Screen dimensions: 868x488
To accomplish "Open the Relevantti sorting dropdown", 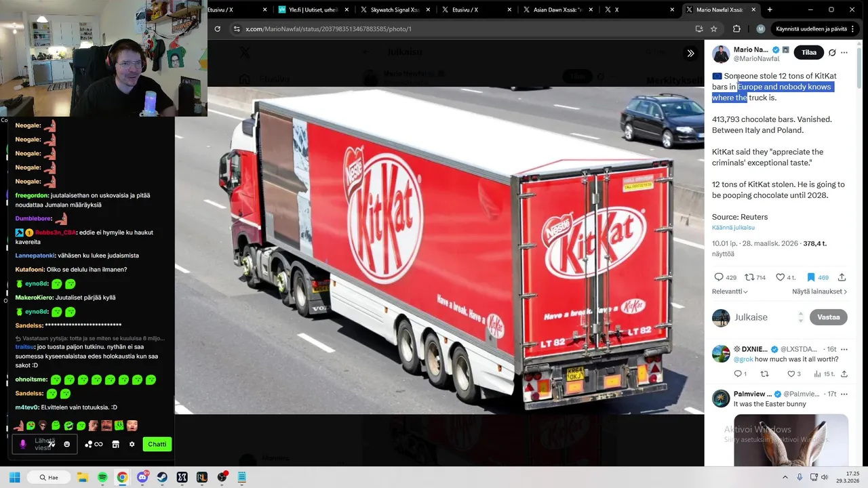I will [x=730, y=291].
